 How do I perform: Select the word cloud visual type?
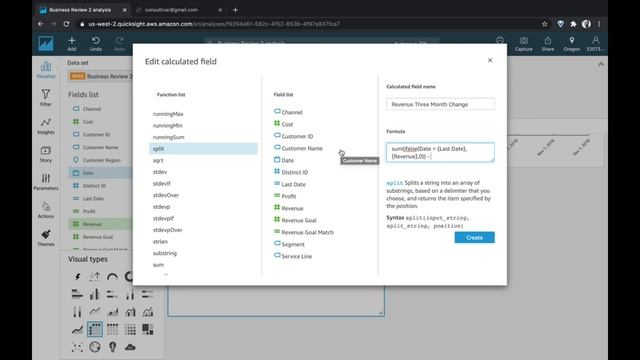pyautogui.click(x=130, y=347)
